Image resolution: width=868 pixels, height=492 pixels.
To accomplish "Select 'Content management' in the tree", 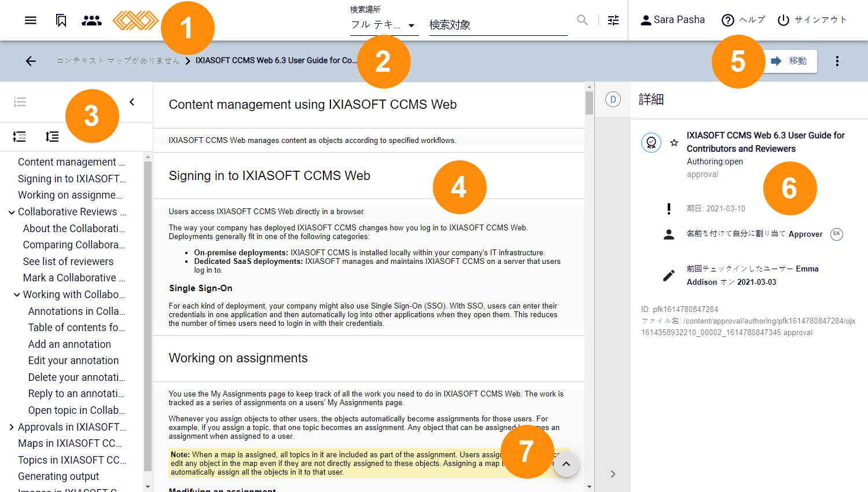I will [x=71, y=162].
